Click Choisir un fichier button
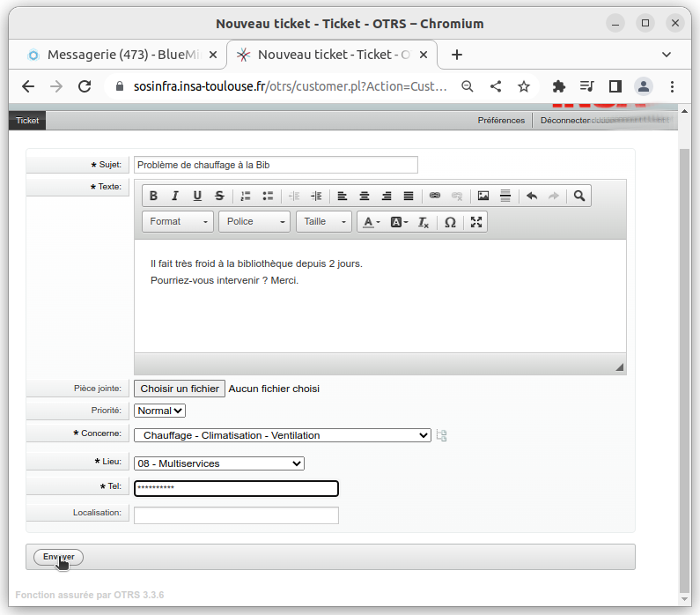 coord(180,389)
